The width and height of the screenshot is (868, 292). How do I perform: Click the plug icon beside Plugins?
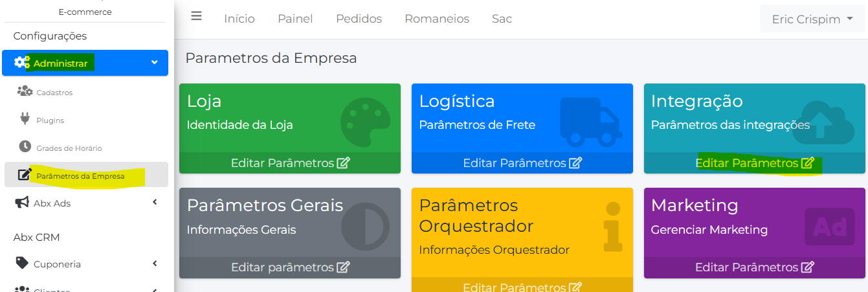(25, 119)
